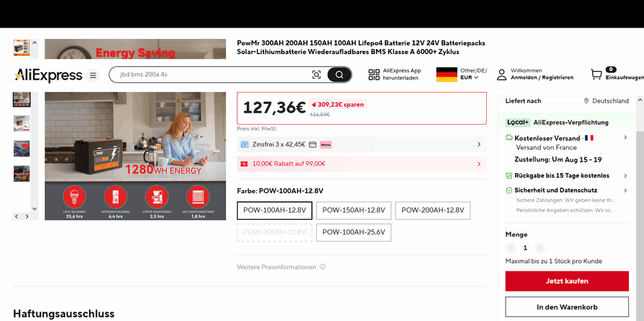Click the magnifier search button
Screen dimensions: 644x321
point(339,75)
